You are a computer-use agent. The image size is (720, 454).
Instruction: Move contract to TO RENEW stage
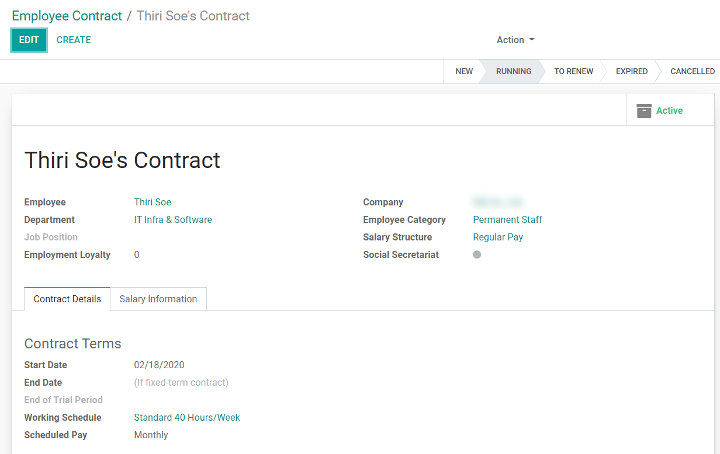pyautogui.click(x=574, y=71)
